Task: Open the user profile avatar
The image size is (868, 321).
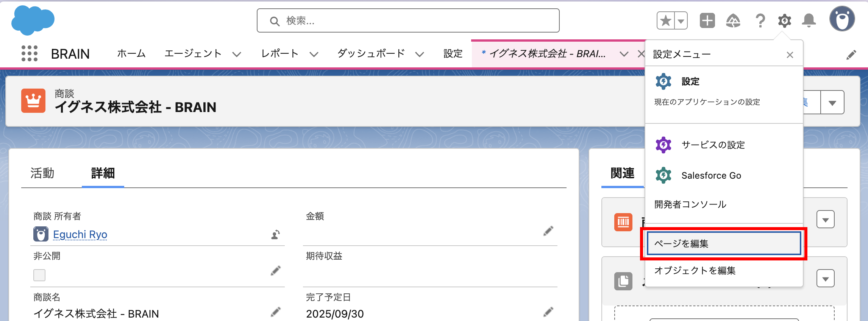Action: (x=842, y=19)
